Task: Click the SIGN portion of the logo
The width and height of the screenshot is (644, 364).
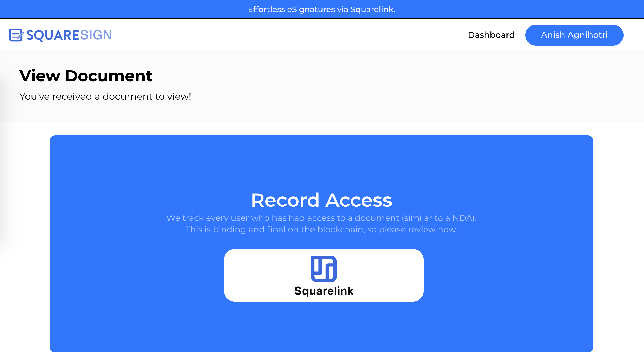Action: click(96, 35)
